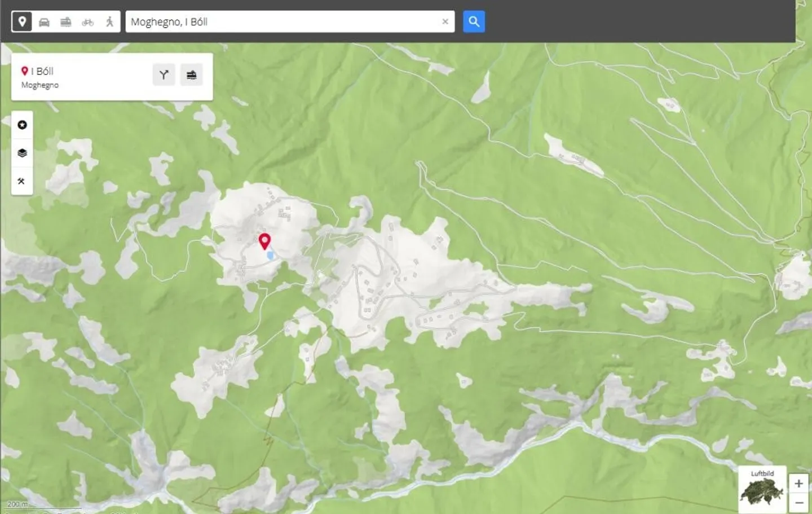
Task: Switch to car route mode
Action: pyautogui.click(x=44, y=22)
